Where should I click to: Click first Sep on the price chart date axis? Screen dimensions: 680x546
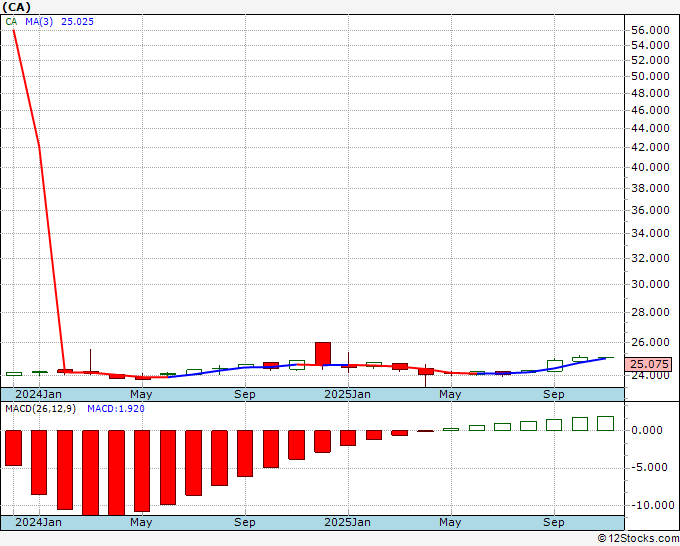(245, 394)
